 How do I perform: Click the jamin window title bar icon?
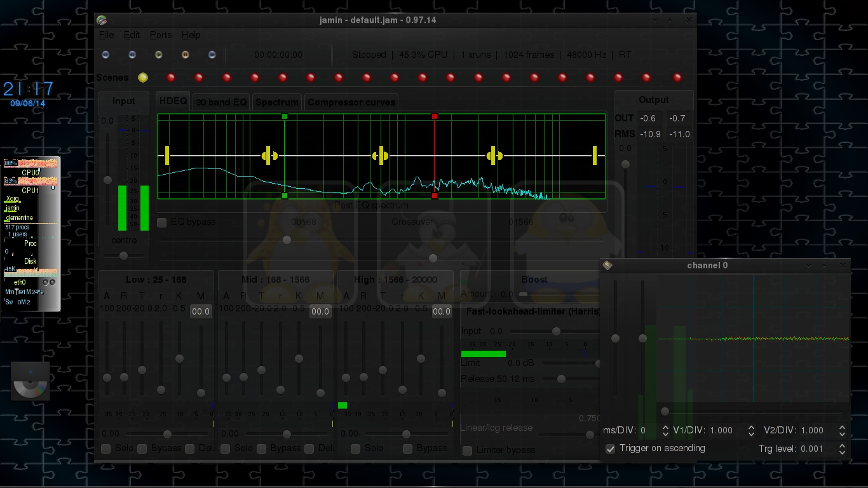point(102,20)
